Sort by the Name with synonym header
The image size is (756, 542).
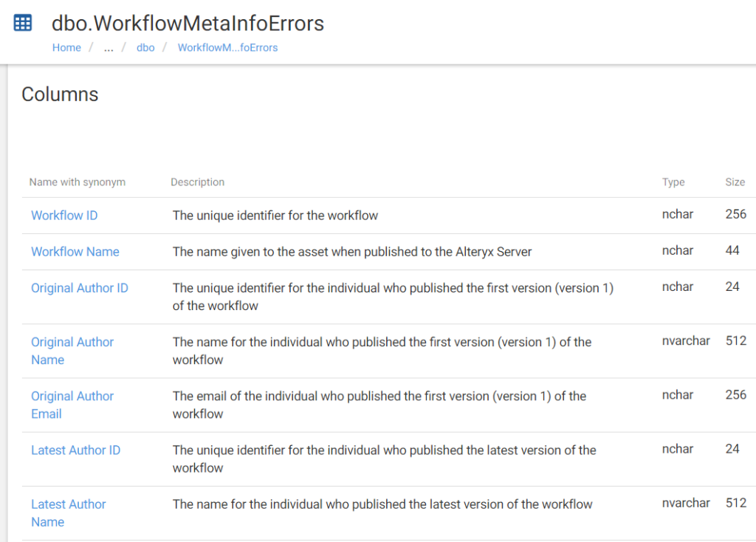pyautogui.click(x=77, y=182)
